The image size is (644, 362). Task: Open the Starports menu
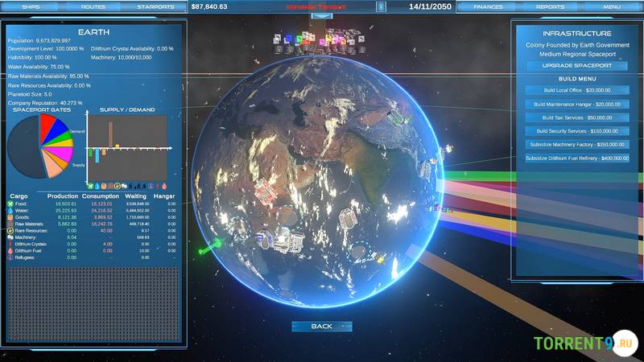[155, 6]
